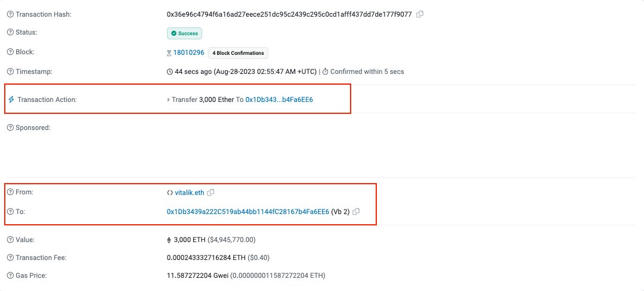644x291 pixels.
Task: Open block 18010296 link
Action: 188,52
